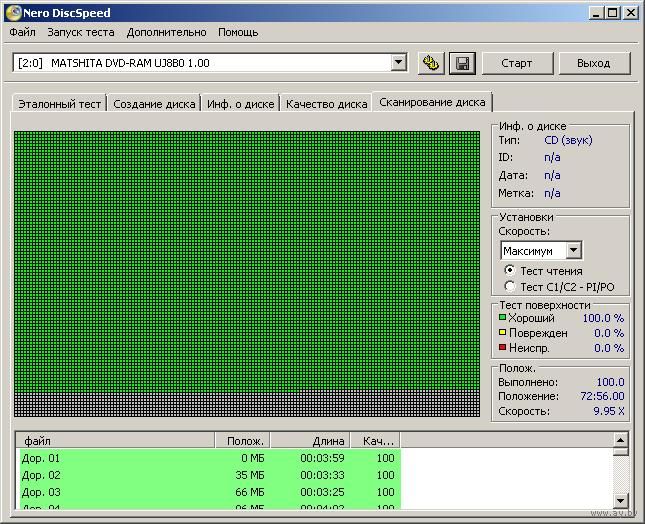Click the '9.95 X' speed value
This screenshot has height=524, width=645.
pos(609,410)
